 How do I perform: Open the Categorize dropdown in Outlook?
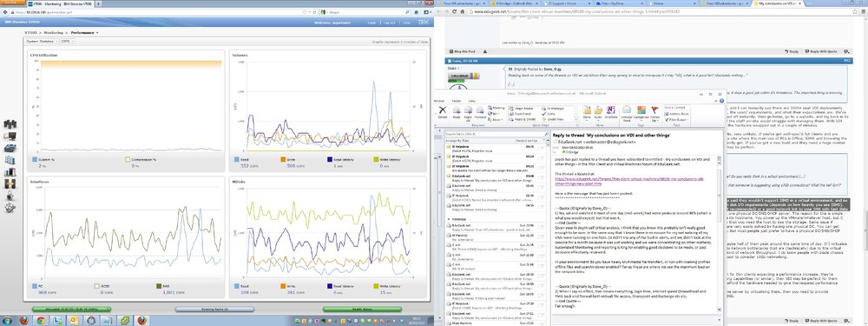pos(641,112)
